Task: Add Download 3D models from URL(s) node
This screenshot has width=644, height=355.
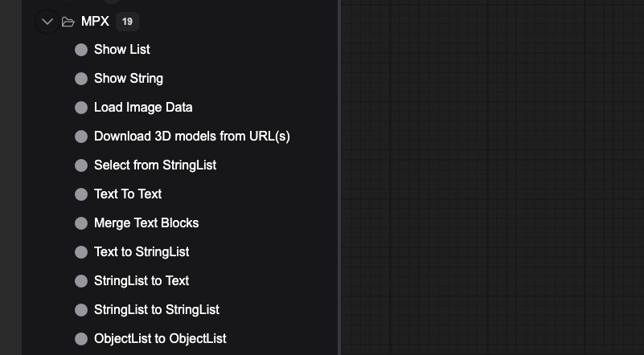Action: point(192,137)
